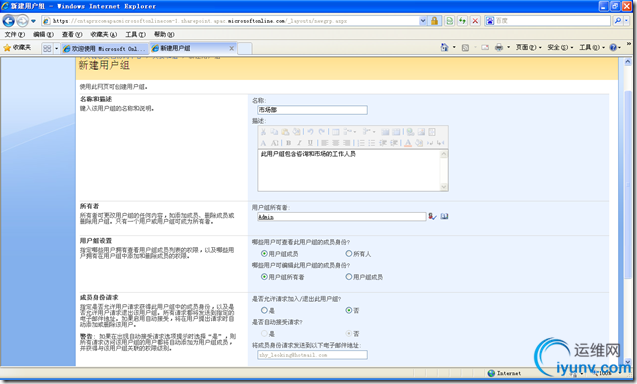Click the Check Names icon beside owner field

tap(432, 217)
